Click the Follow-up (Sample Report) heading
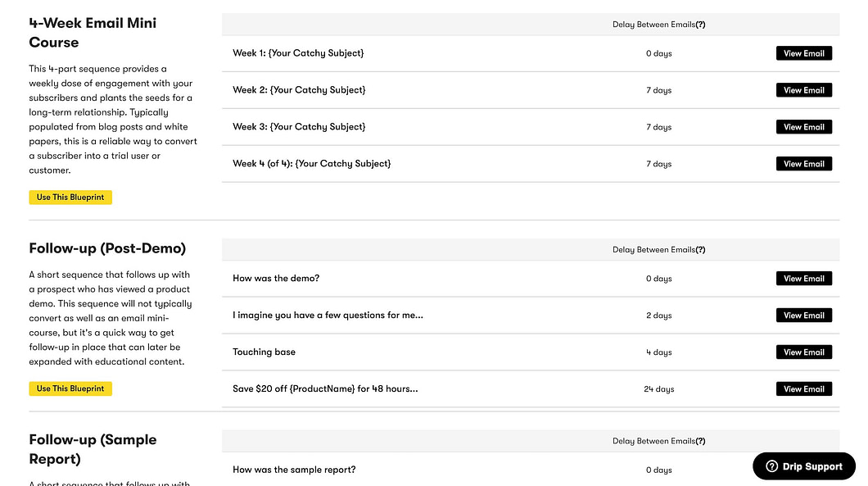This screenshot has height=486, width=868. (x=93, y=449)
